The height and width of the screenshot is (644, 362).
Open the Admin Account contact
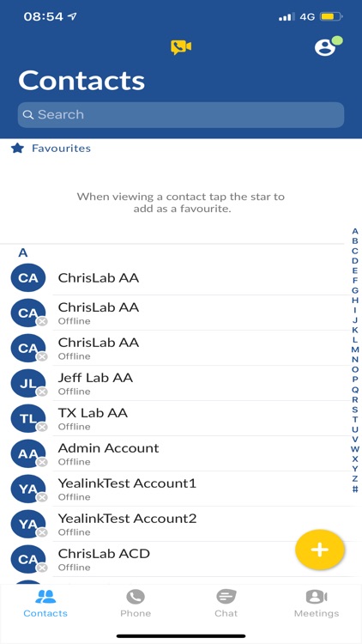(x=181, y=453)
